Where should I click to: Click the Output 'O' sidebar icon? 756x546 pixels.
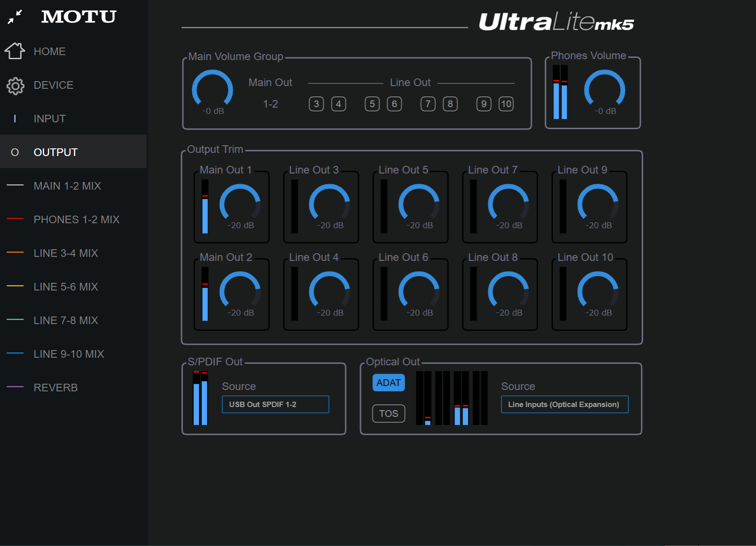pyautogui.click(x=15, y=152)
